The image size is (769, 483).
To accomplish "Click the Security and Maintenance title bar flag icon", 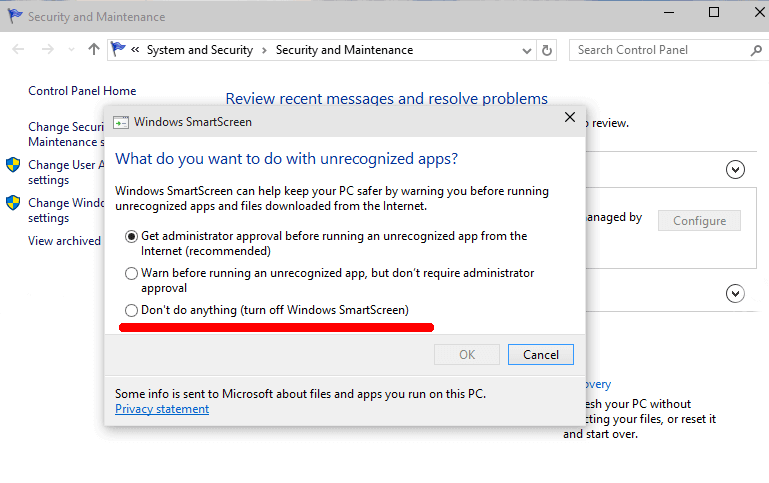I will point(15,16).
